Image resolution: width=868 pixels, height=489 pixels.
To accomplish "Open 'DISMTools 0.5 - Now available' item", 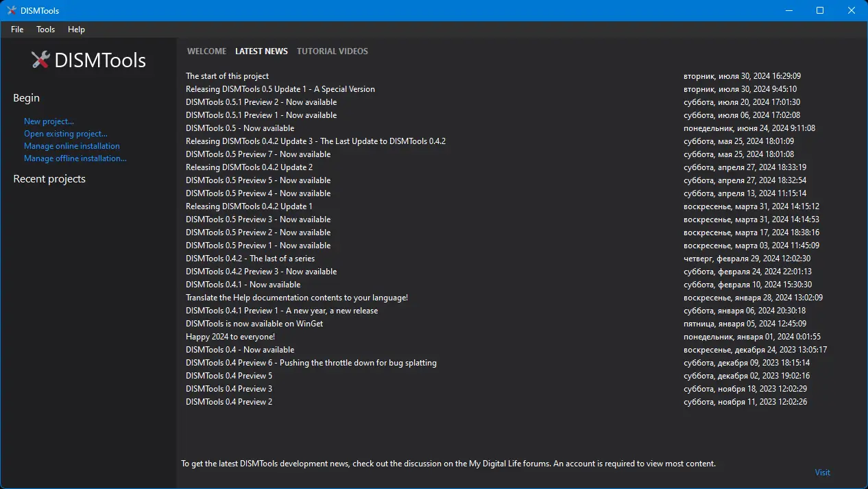I will 240,128.
